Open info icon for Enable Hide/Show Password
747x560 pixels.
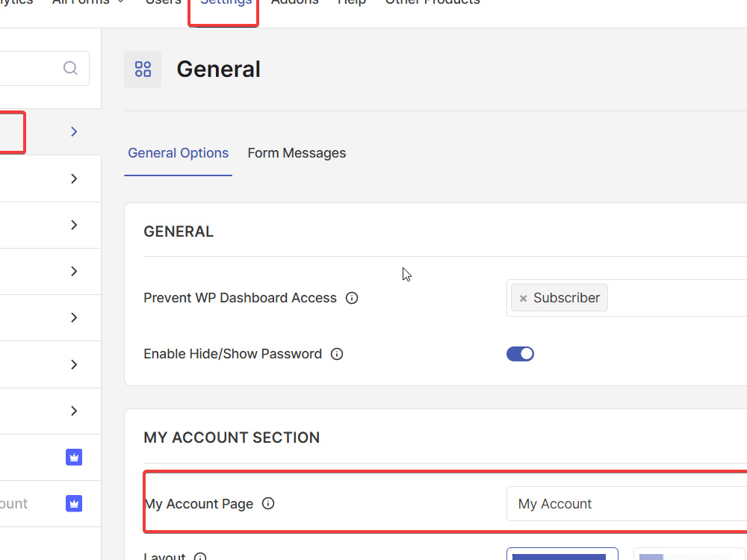tap(337, 354)
